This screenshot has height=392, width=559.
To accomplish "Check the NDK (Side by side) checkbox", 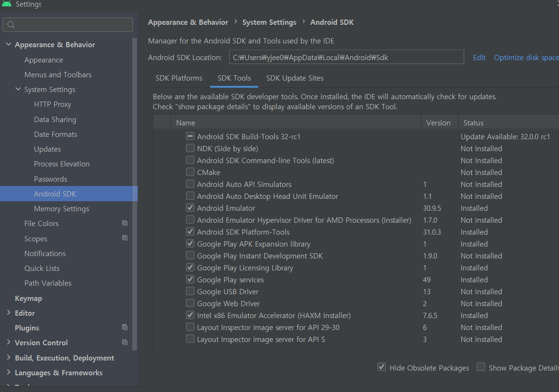I will coord(190,148).
